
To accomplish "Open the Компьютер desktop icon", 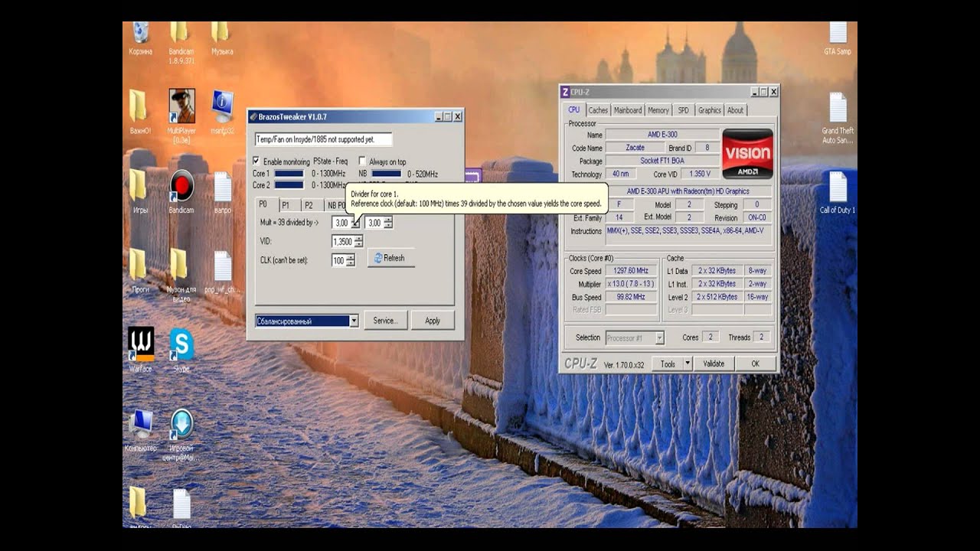I will click(x=141, y=423).
